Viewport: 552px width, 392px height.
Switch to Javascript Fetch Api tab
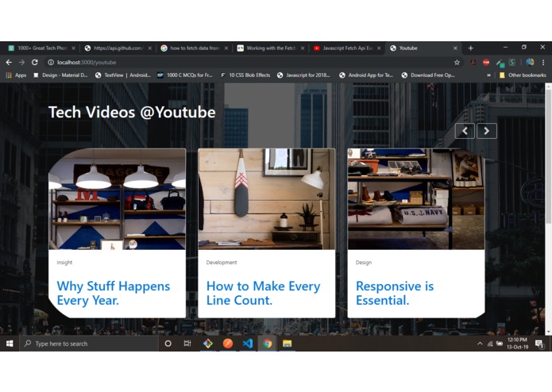[x=347, y=48]
